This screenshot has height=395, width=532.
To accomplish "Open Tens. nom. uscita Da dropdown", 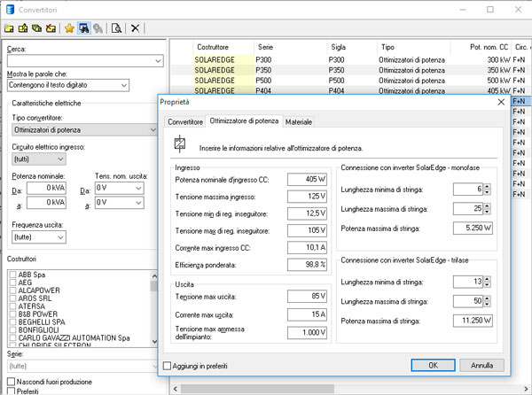I will click(138, 188).
